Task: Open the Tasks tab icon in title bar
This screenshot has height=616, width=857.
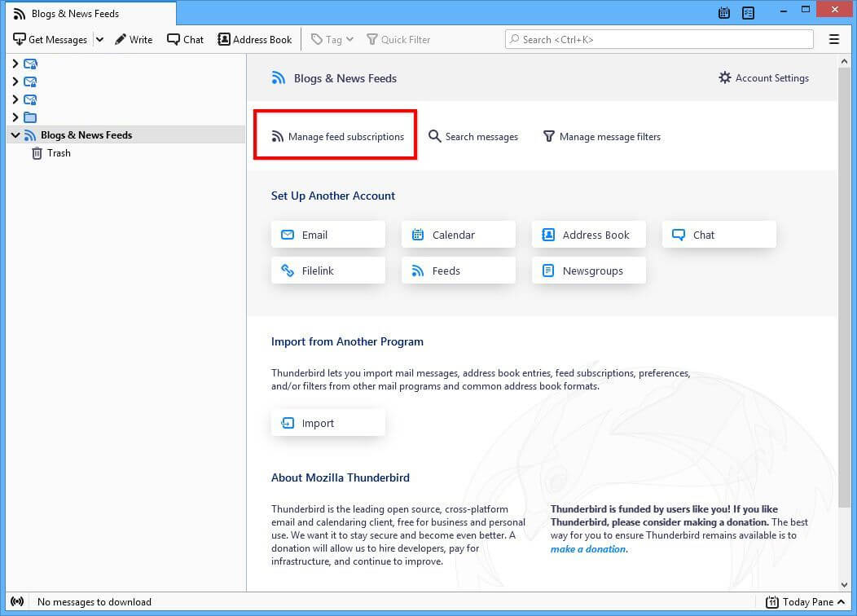Action: (748, 12)
